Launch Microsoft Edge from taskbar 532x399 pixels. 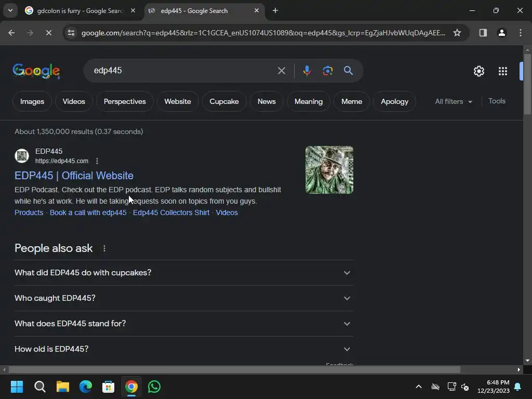click(x=86, y=387)
